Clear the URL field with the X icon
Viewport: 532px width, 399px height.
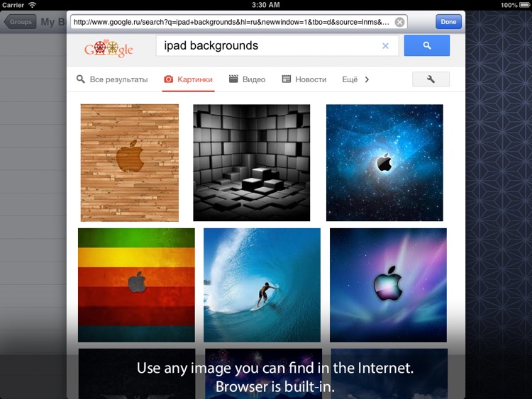399,22
